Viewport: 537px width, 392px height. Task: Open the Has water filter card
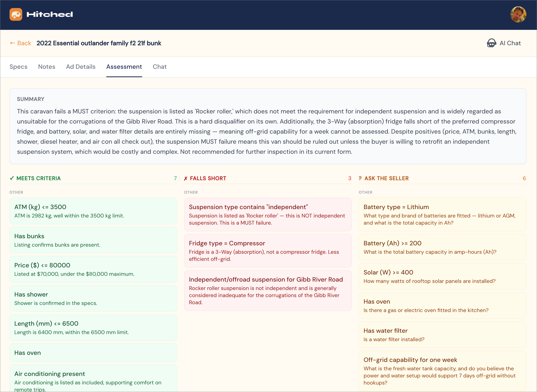442,335
